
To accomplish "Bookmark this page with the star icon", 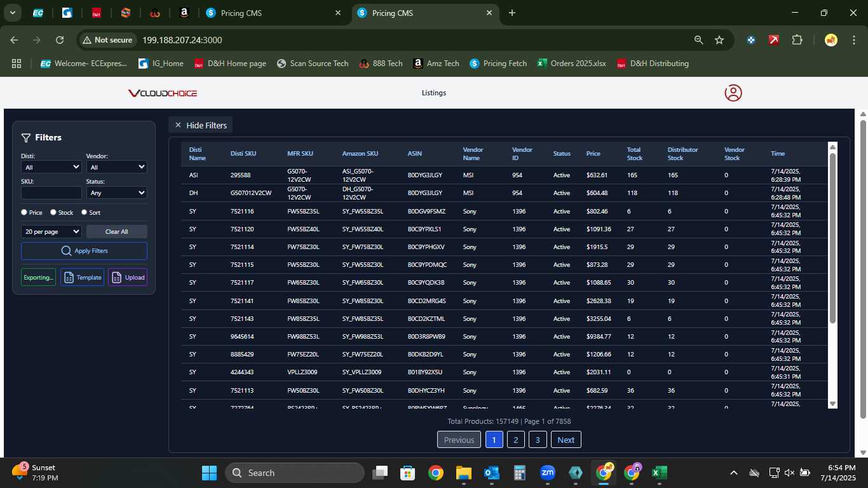I will tap(719, 40).
